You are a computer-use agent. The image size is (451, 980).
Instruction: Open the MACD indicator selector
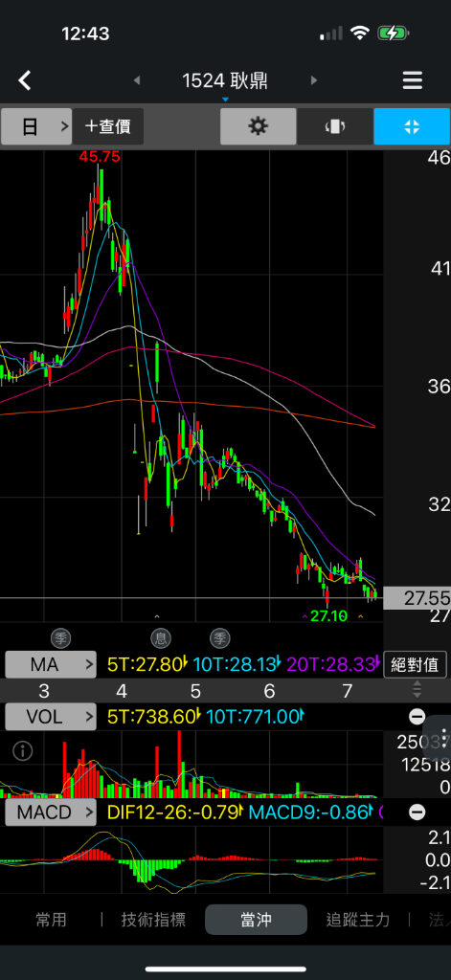(51, 813)
